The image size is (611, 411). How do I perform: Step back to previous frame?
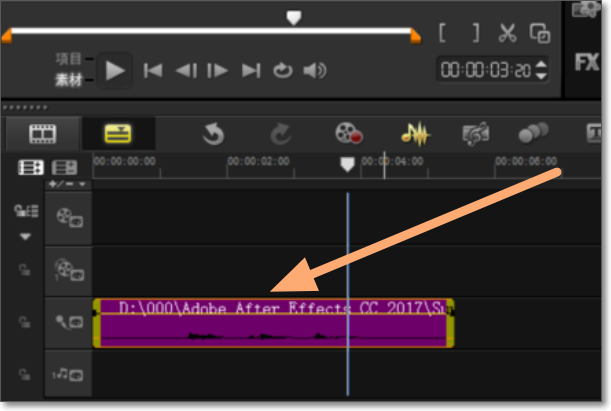185,70
